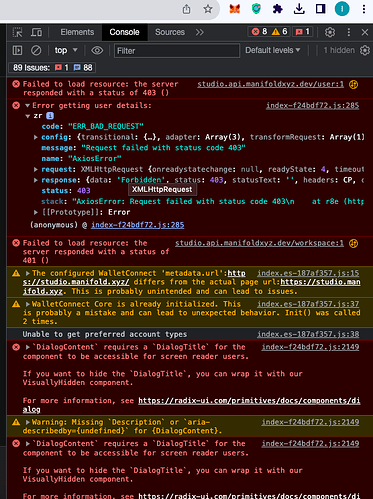
Task: Expand the response property
Action: pos(36,180)
